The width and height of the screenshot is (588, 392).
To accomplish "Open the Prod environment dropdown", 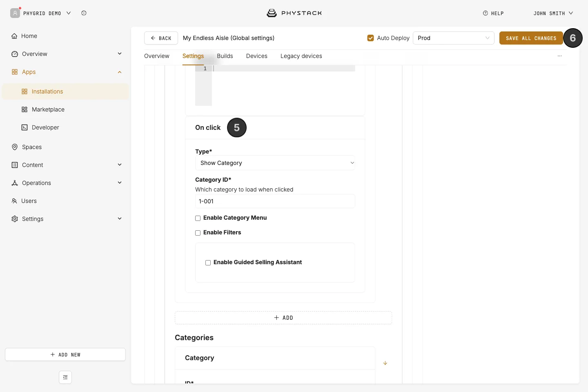I will pos(454,38).
